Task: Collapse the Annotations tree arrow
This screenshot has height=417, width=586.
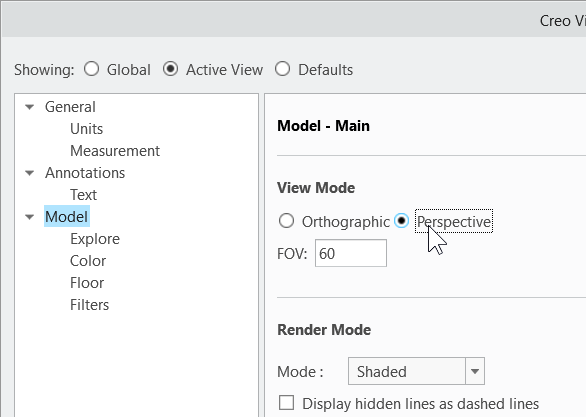Action: point(30,173)
